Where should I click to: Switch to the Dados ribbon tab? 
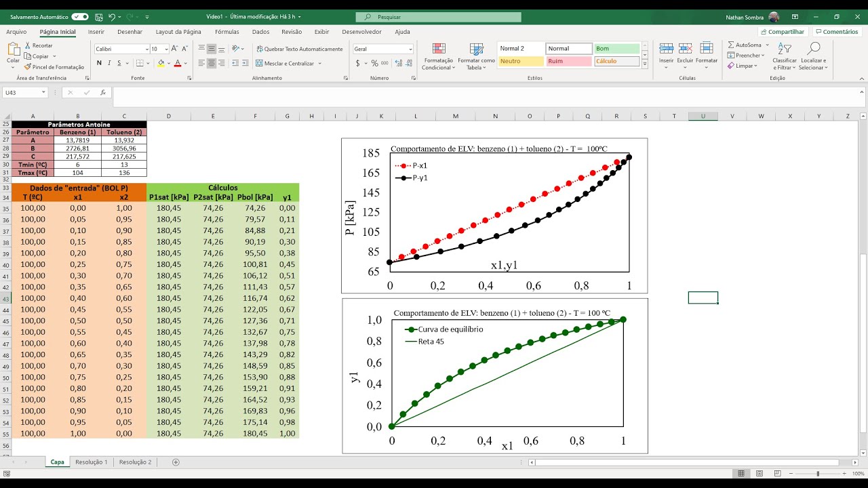[261, 32]
